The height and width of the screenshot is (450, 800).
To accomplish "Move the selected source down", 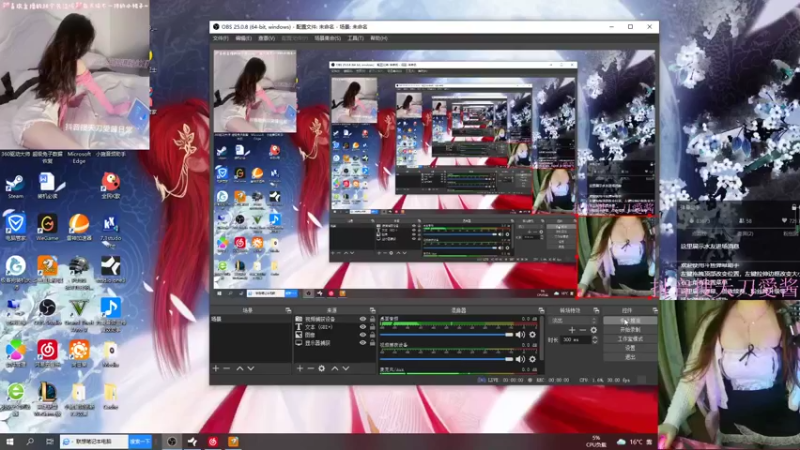I will 346,368.
